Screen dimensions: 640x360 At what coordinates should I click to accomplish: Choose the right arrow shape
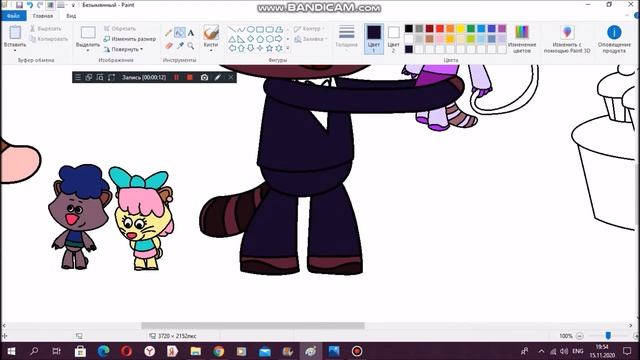coord(279,39)
